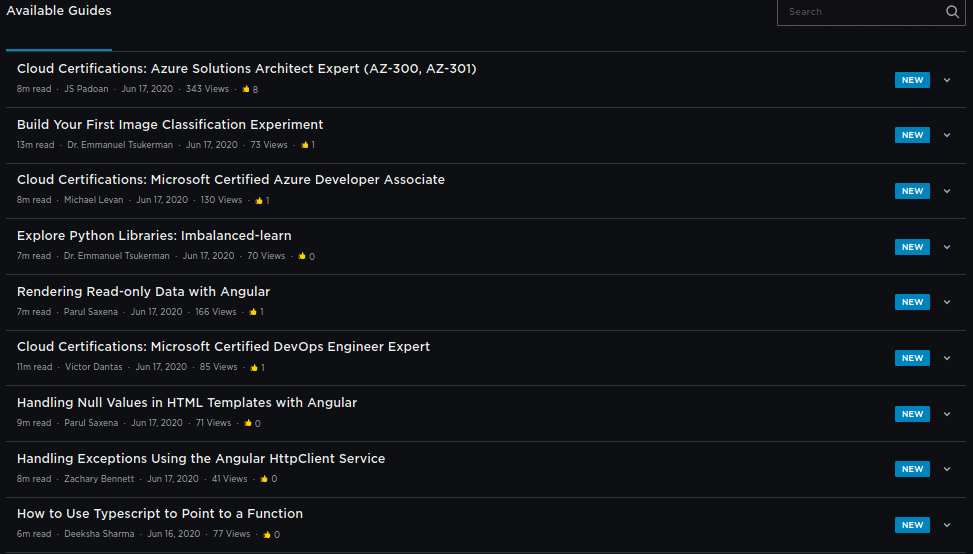Click author Dr. Emmanuel Tsukerman on Imbalanced-learn row

coord(117,256)
